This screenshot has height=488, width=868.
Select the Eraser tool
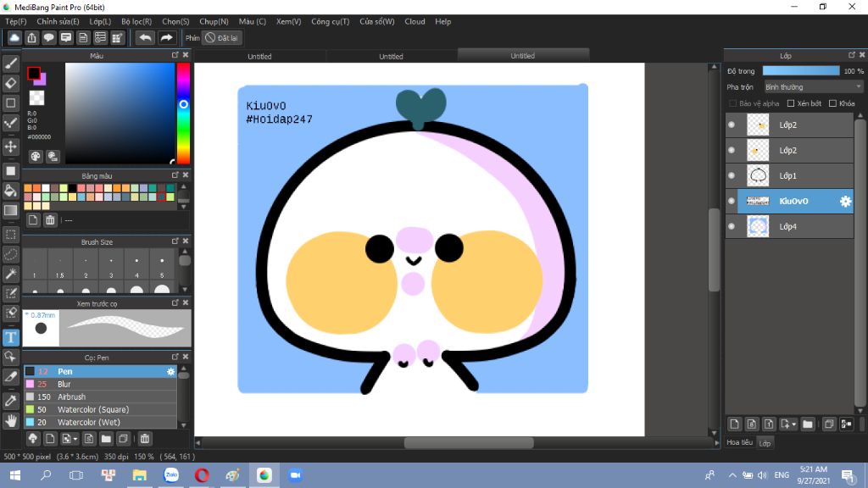[10, 83]
